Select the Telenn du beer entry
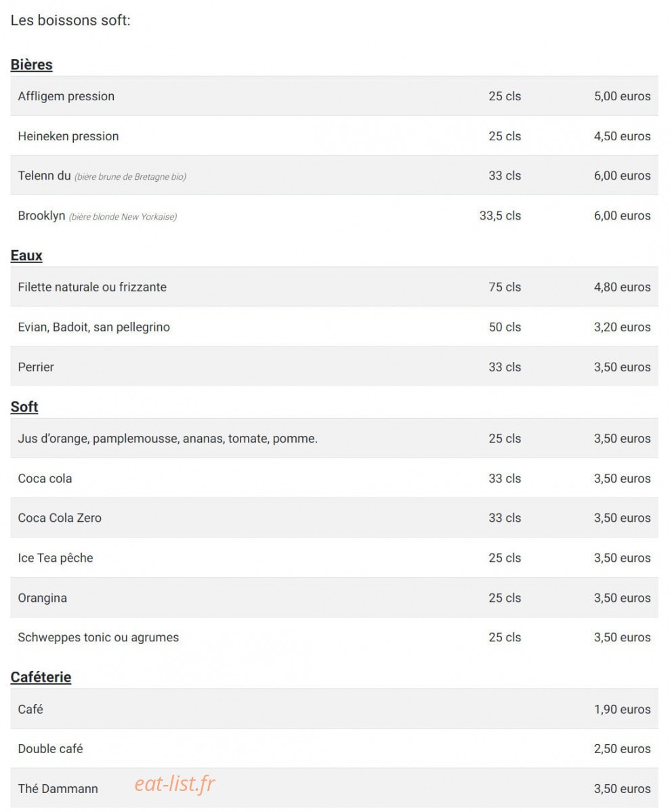The image size is (670, 812). pos(334,176)
